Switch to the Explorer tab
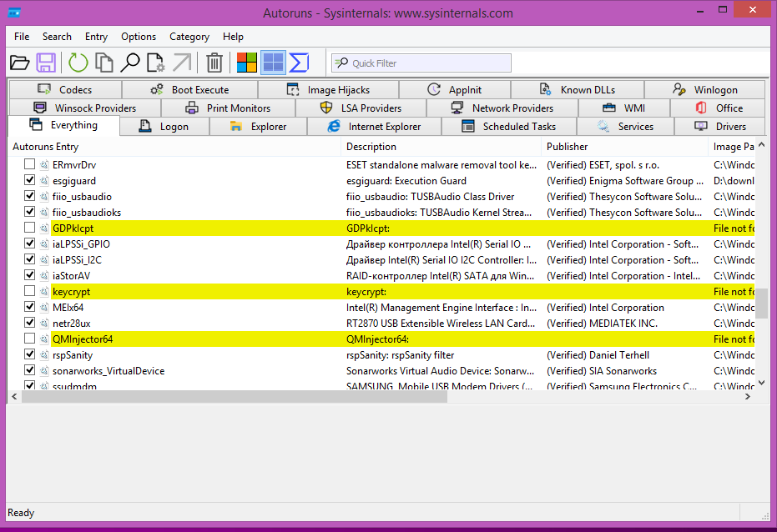 [x=259, y=126]
